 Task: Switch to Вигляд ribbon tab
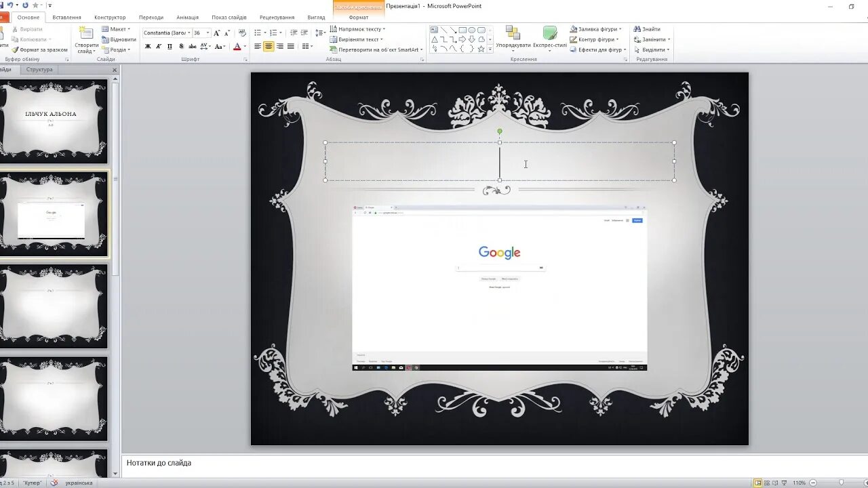coord(316,17)
